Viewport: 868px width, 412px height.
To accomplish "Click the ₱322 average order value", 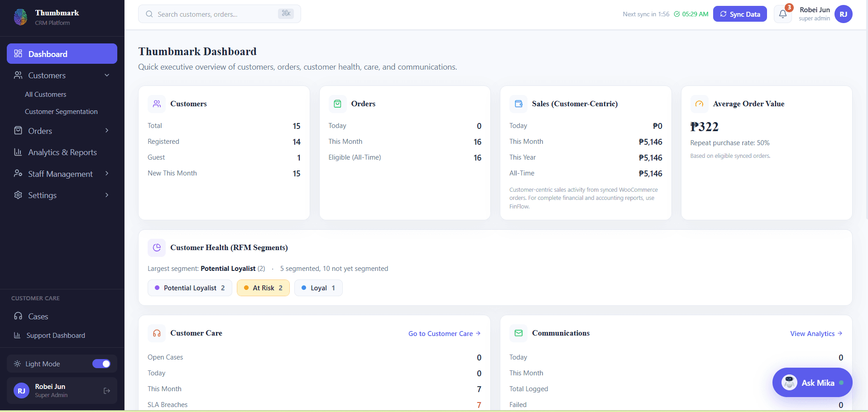I will [704, 127].
